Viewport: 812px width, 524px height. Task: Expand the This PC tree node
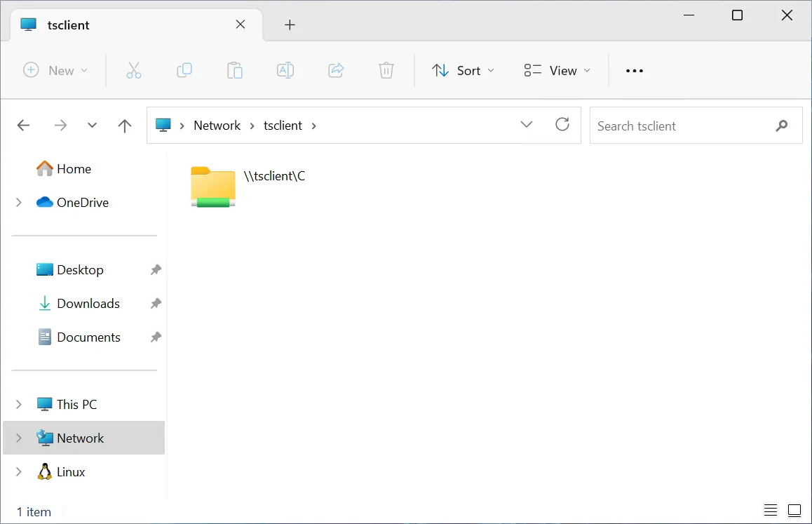(19, 405)
